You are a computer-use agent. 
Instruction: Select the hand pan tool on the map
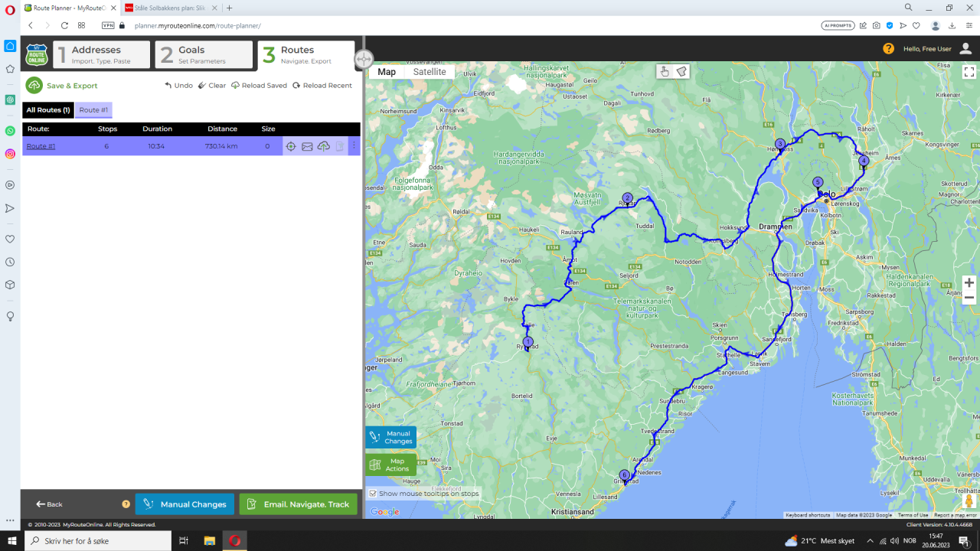coord(665,71)
